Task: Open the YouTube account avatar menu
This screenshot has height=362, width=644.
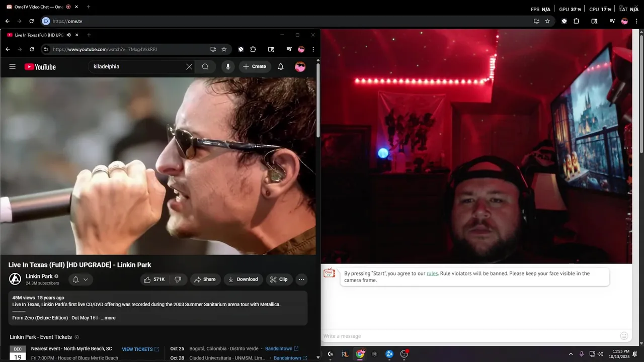Action: click(x=300, y=67)
